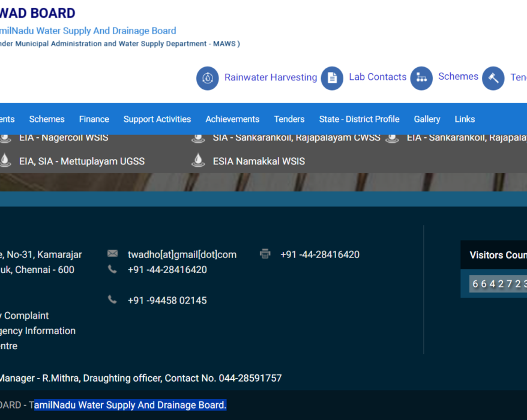Click water drop icon beside ESIA Namakkal WSIS

coord(198,160)
